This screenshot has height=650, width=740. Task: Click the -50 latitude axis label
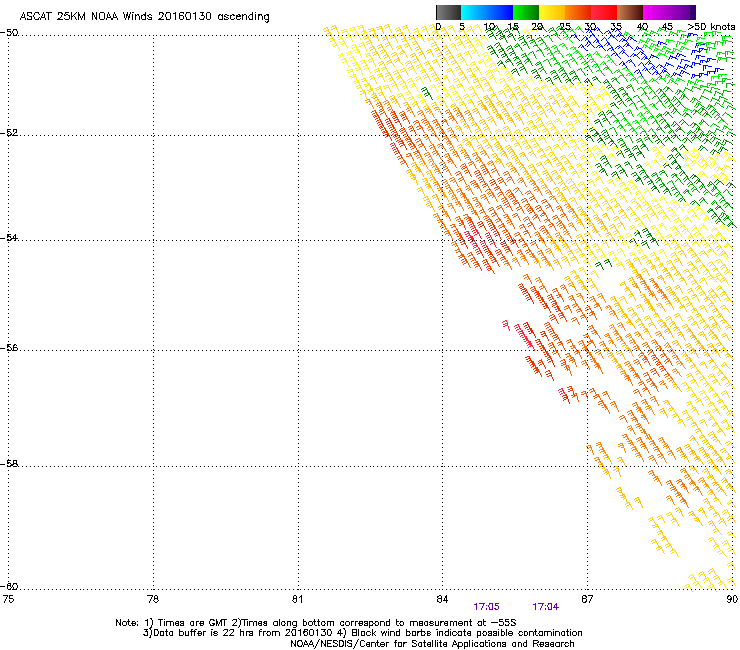[9, 33]
